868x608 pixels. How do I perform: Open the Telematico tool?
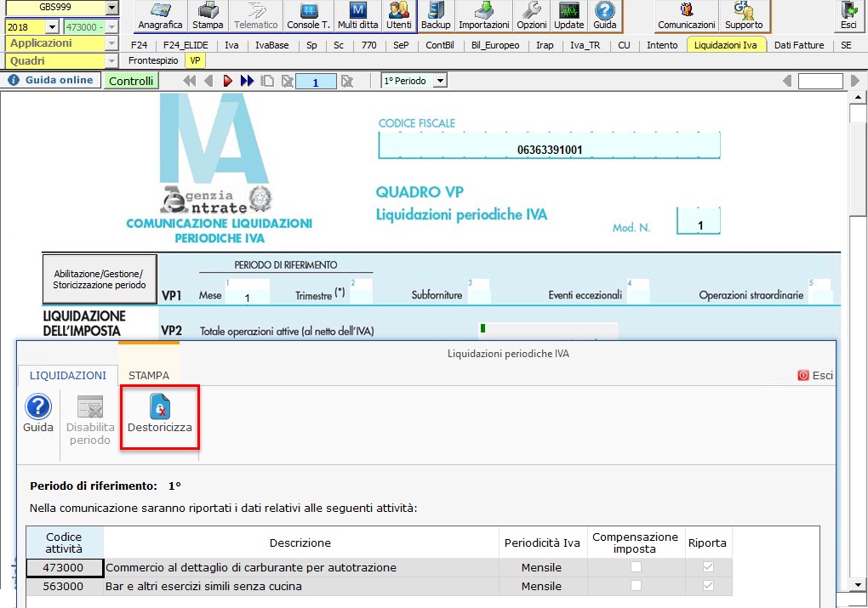[256, 16]
